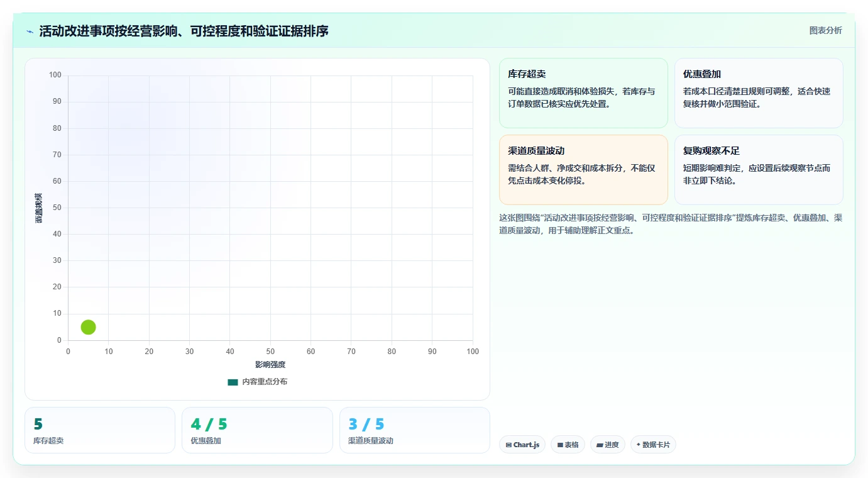
Task: Click the 表格 chip icon
Action: tap(560, 445)
